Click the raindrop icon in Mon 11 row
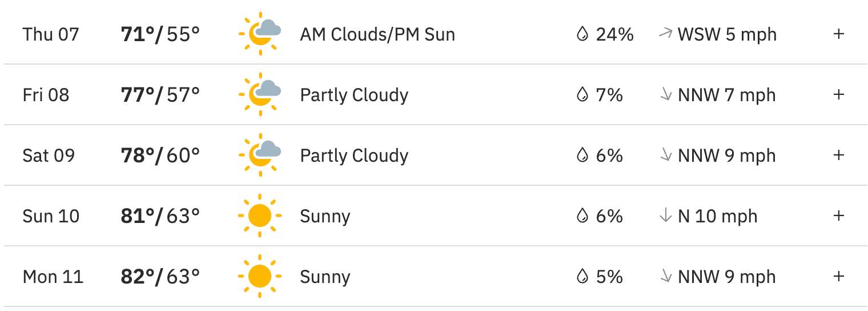The width and height of the screenshot is (868, 311). (582, 277)
